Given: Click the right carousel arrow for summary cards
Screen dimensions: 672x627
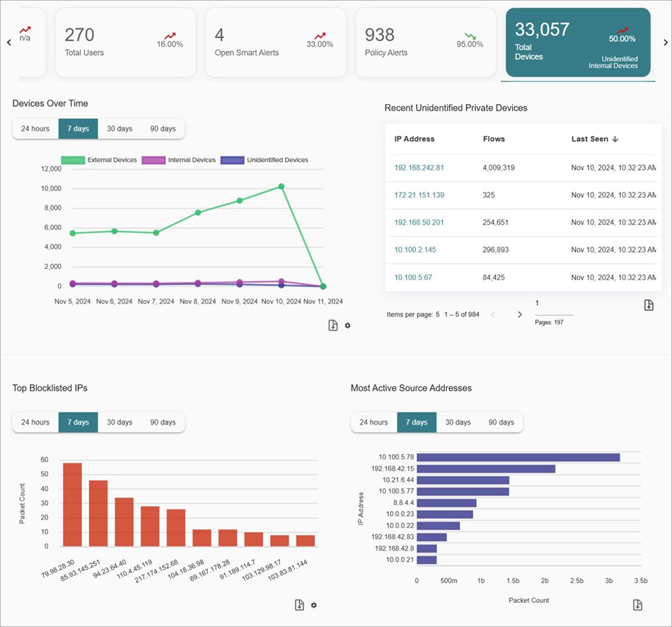Looking at the screenshot, I should pos(665,42).
